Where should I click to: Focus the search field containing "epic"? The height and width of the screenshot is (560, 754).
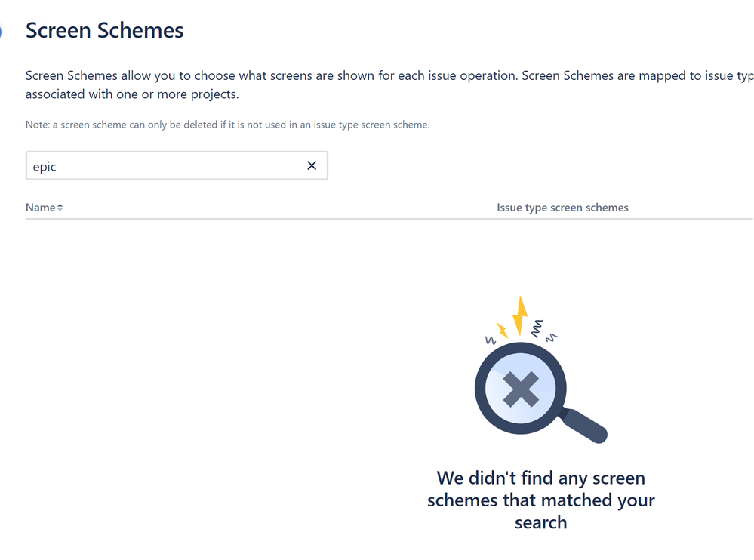tap(177, 166)
